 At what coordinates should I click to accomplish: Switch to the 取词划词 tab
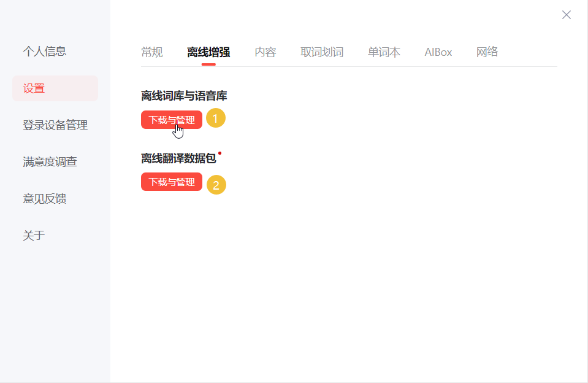tap(322, 52)
